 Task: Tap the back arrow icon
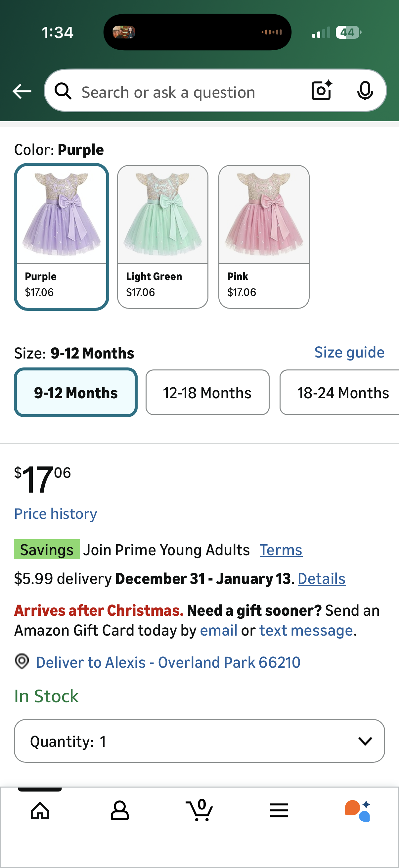[x=22, y=91]
